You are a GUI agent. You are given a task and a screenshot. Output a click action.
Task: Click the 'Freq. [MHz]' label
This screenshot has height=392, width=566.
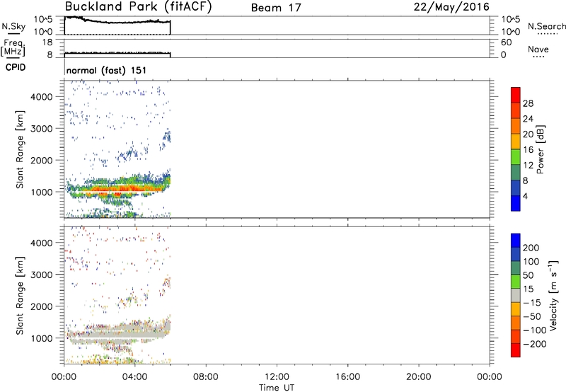coord(13,48)
